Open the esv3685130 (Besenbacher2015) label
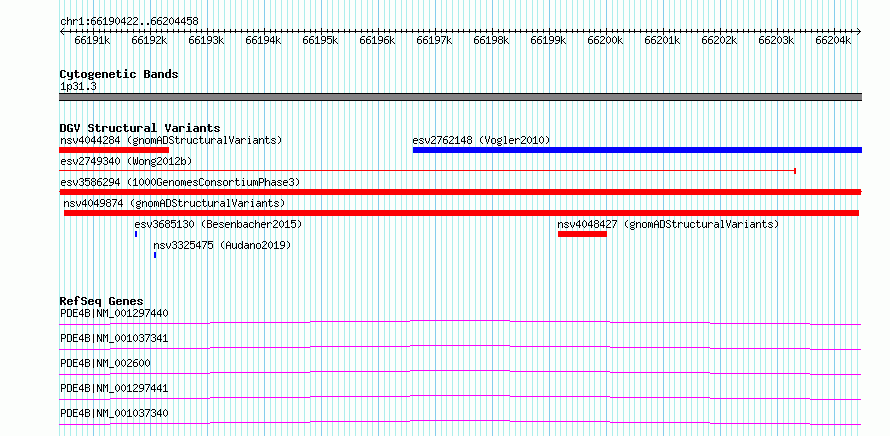Viewport: 890px width, 436px height. (218, 224)
